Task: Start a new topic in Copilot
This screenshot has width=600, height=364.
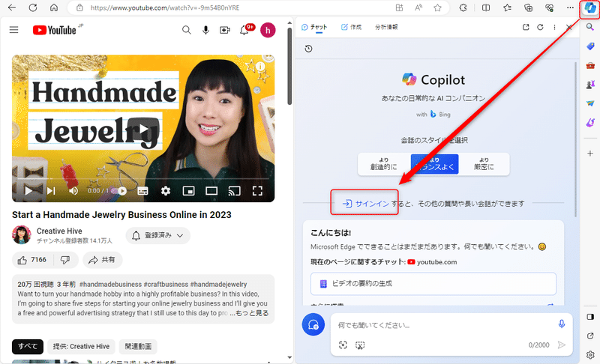Action: (x=313, y=324)
